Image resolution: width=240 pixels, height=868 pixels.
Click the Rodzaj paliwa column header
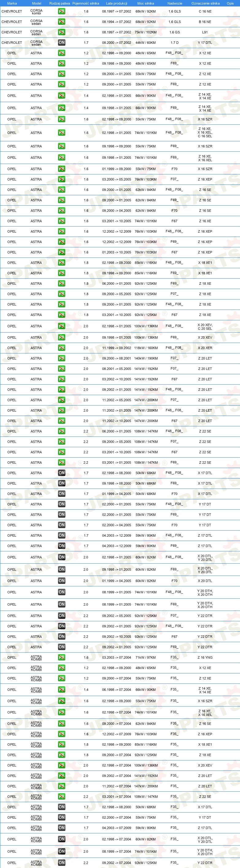click(x=60, y=3)
